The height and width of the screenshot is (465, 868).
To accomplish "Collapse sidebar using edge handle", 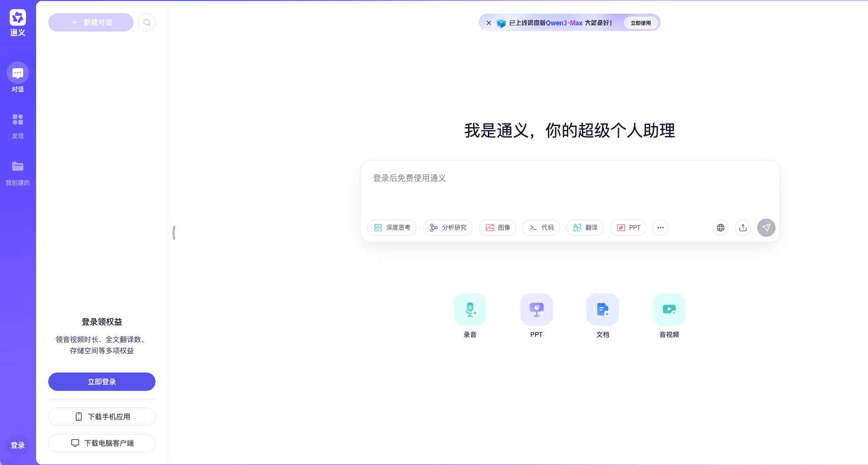I will [174, 232].
